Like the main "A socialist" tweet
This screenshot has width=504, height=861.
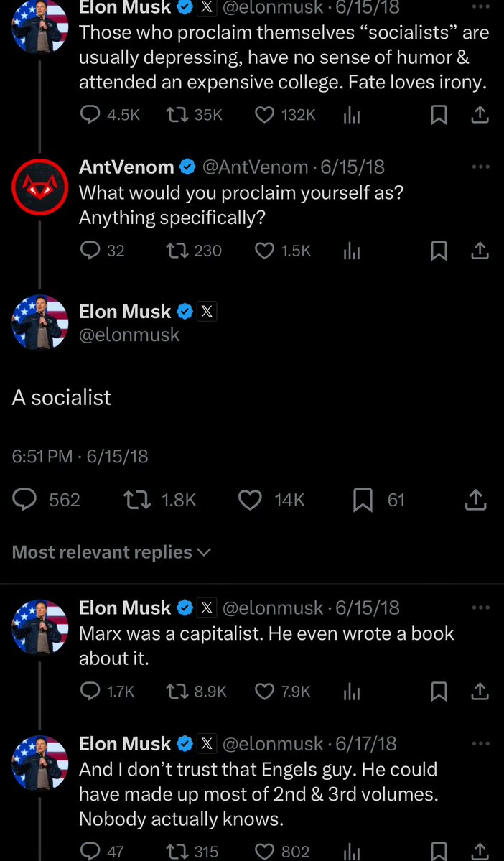(250, 500)
